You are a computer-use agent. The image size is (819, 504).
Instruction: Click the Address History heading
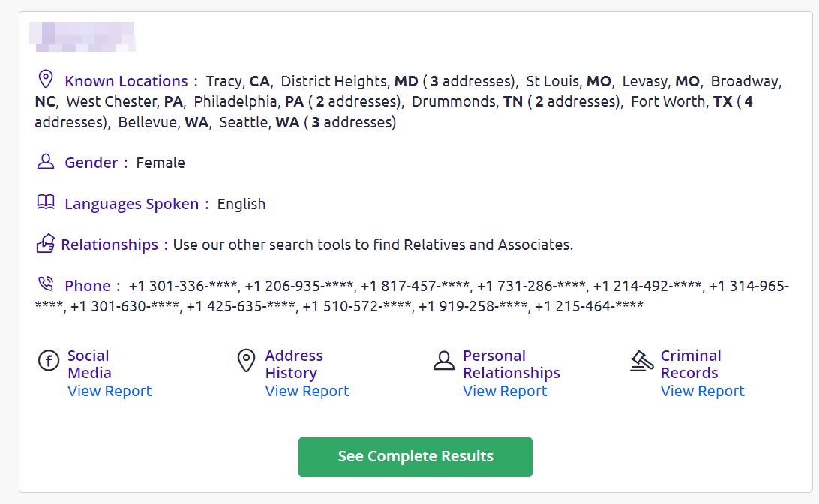(x=294, y=364)
